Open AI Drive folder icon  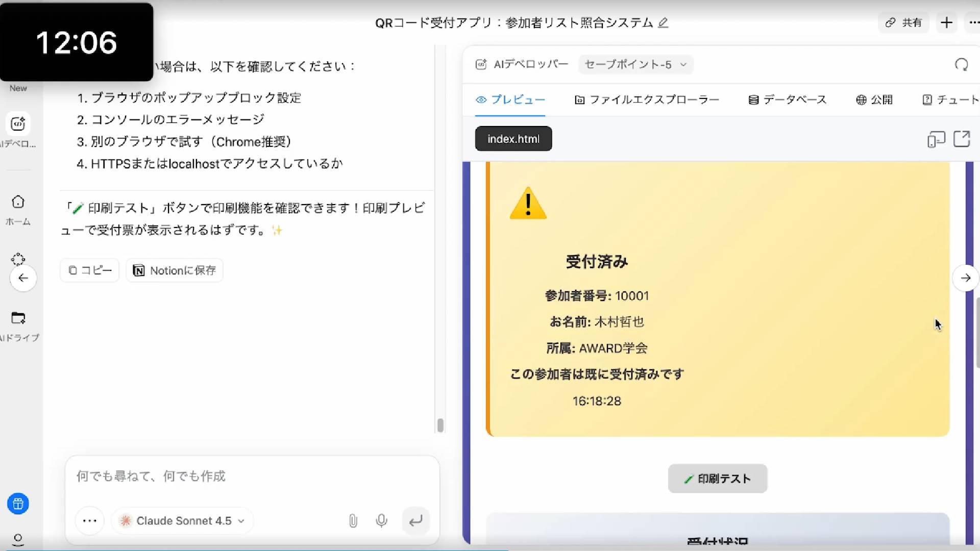point(18,318)
